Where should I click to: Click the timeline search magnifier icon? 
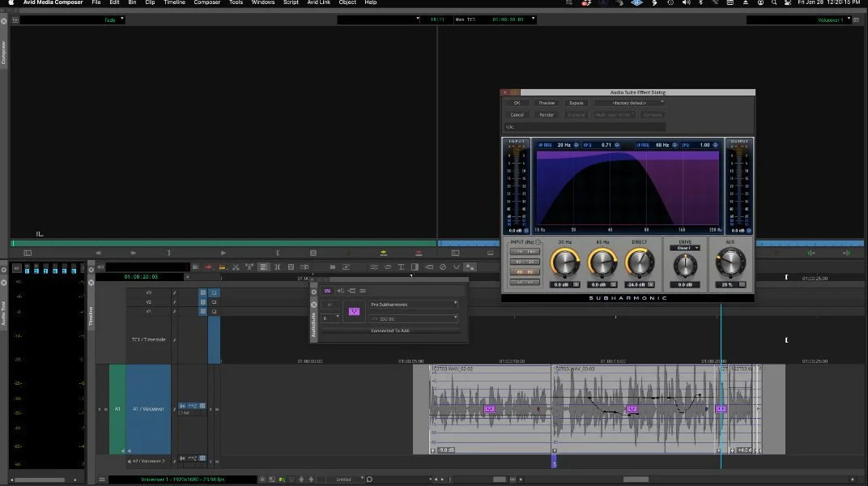click(369, 480)
